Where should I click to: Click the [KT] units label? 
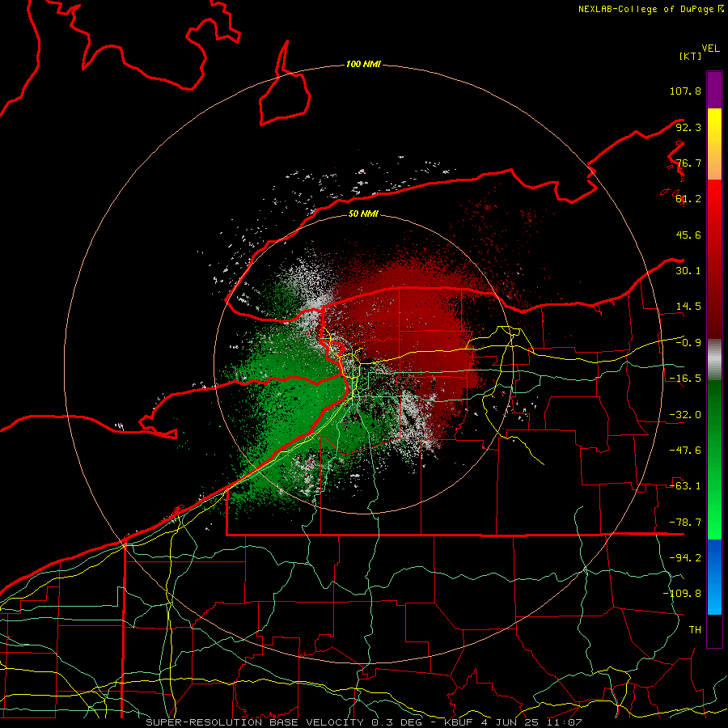(691, 56)
